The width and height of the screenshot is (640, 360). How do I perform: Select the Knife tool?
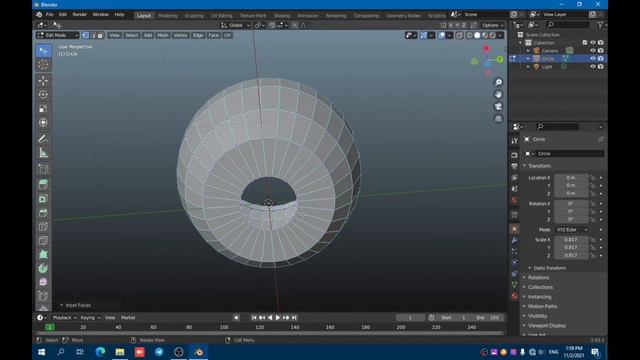[43, 240]
